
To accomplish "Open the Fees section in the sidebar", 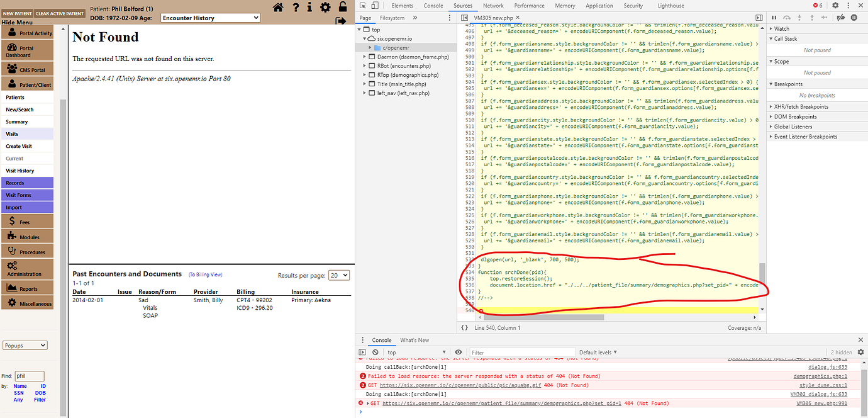I will pos(27,221).
